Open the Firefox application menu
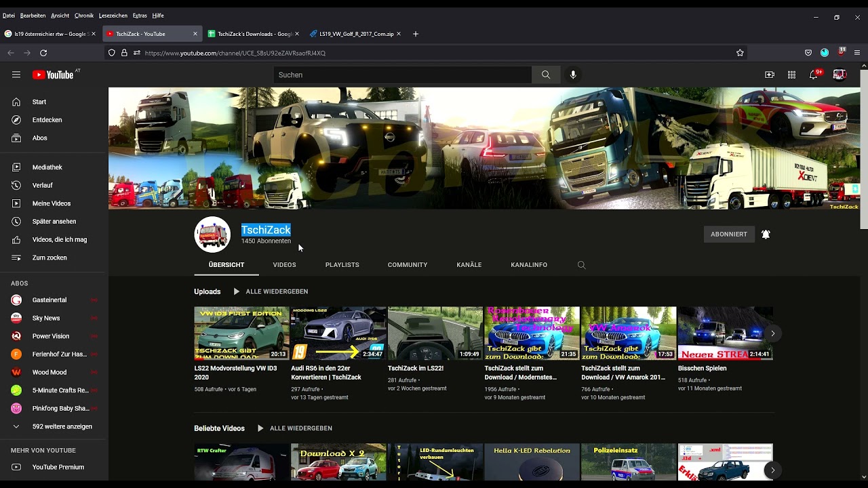The width and height of the screenshot is (868, 488). [857, 53]
